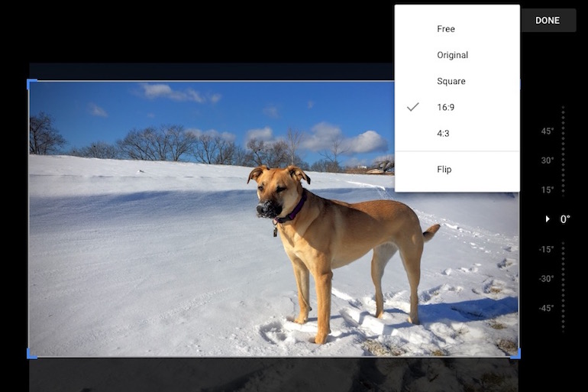Choose the 4:3 aspect ratio
This screenshot has height=392, width=588.
pyautogui.click(x=444, y=134)
